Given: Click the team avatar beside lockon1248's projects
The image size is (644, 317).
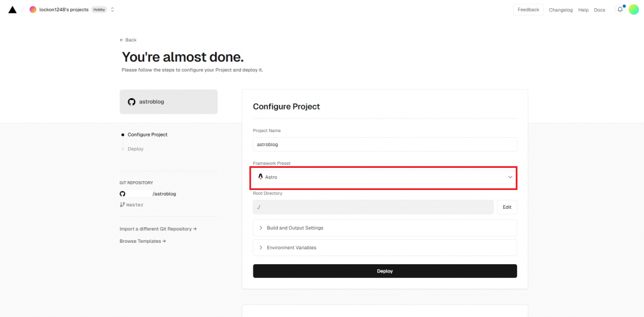Looking at the screenshot, I should (33, 9).
